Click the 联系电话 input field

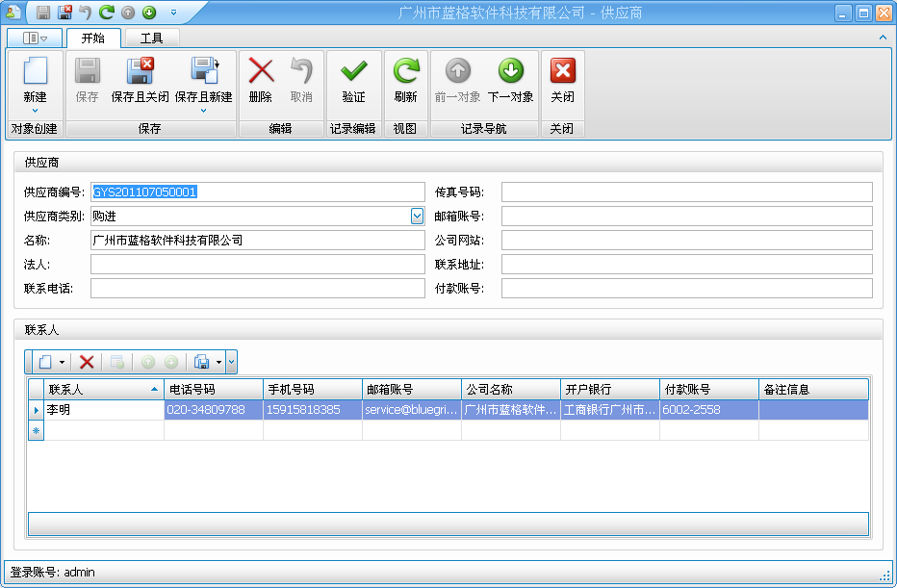257,289
